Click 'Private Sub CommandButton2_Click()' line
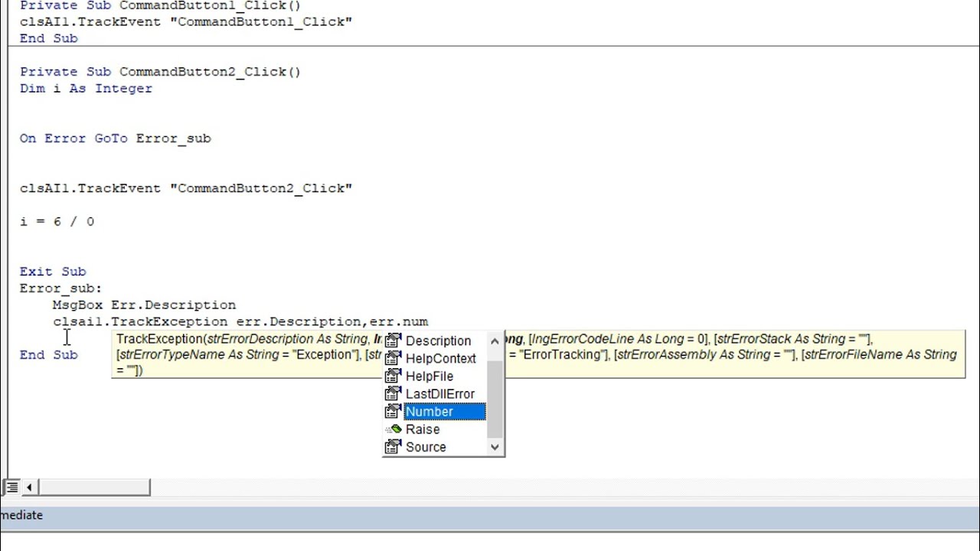This screenshot has width=980, height=551. click(160, 72)
